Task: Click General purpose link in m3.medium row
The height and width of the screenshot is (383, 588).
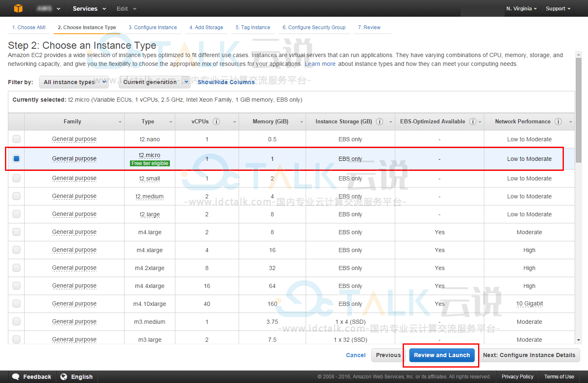Action: click(x=74, y=321)
